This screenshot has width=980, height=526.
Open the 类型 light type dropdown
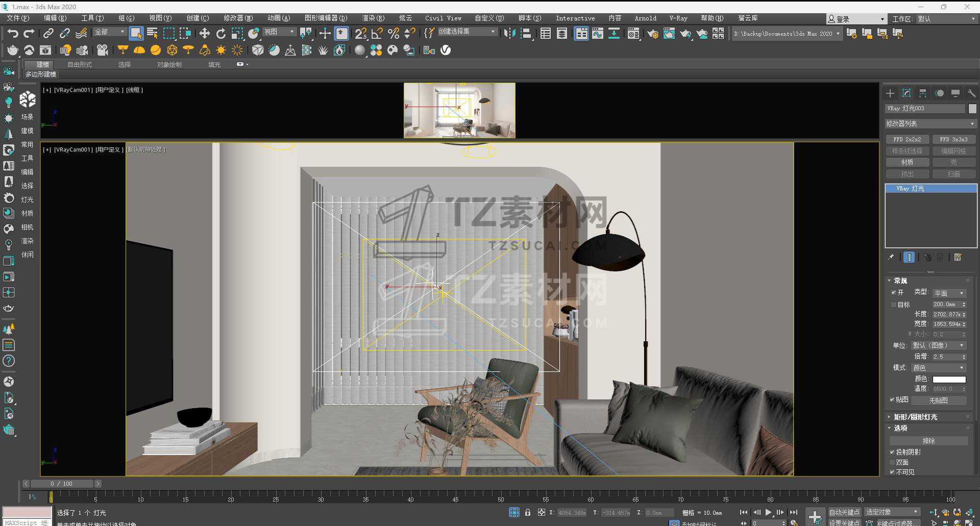point(948,293)
